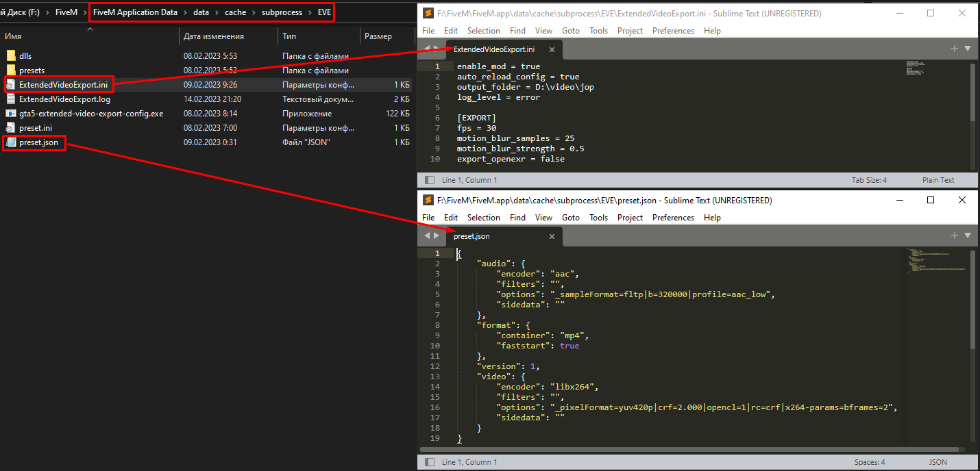Screen dimensions: 980x471
Task: Go to next tab arrow in preset.json window
Action: click(437, 235)
